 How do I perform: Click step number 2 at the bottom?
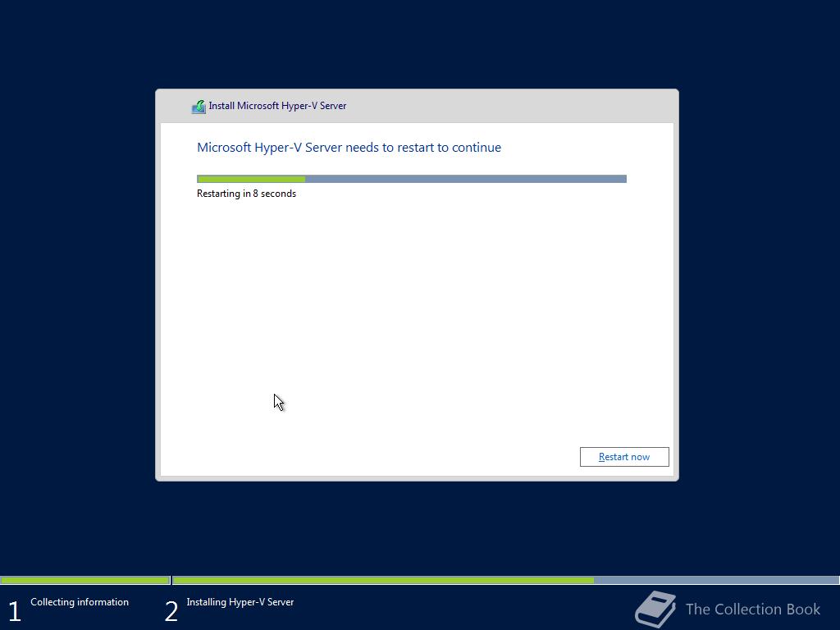[x=171, y=611]
